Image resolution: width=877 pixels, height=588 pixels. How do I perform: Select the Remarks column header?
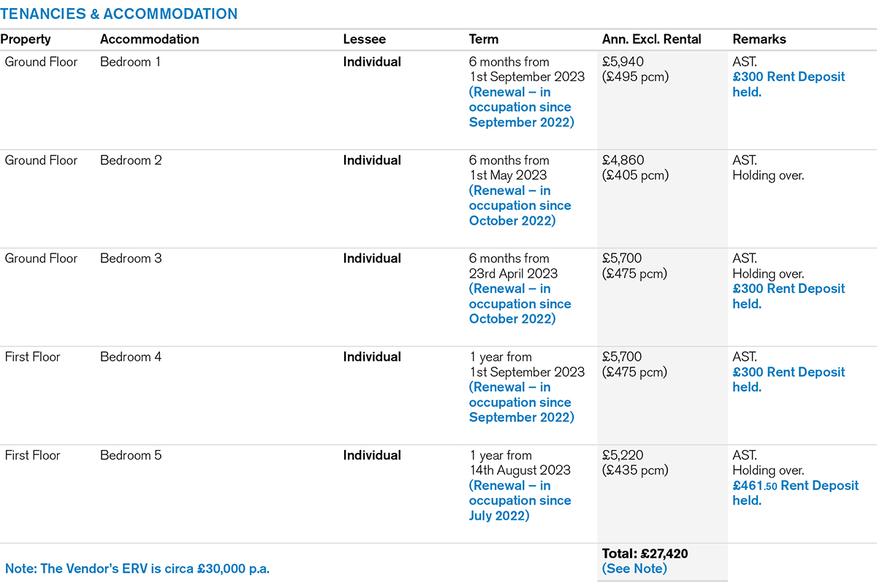pyautogui.click(x=759, y=39)
